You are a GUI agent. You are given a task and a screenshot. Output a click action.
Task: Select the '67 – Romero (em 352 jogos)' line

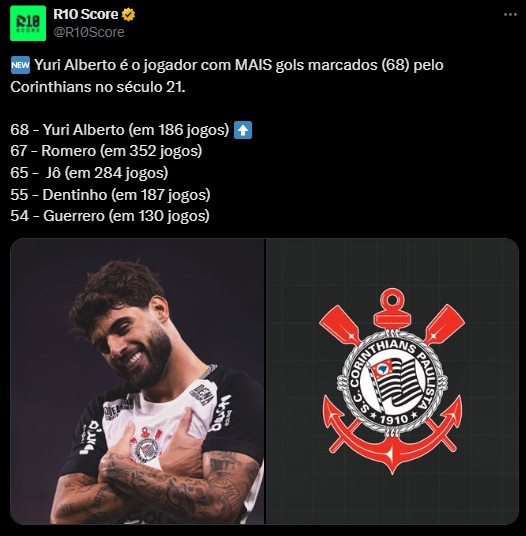click(106, 151)
